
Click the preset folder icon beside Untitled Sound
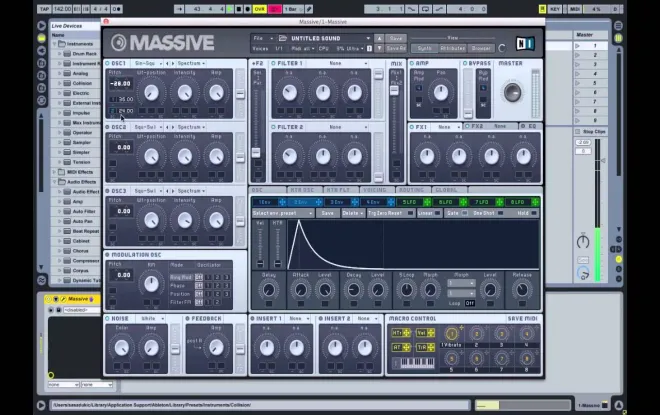pos(283,38)
